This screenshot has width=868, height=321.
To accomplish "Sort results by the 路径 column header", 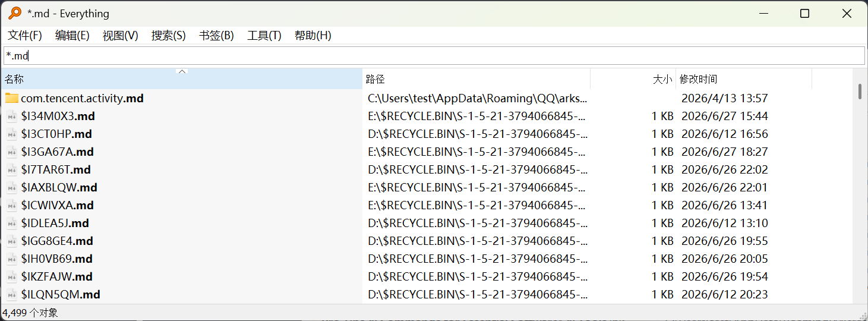I will point(476,79).
